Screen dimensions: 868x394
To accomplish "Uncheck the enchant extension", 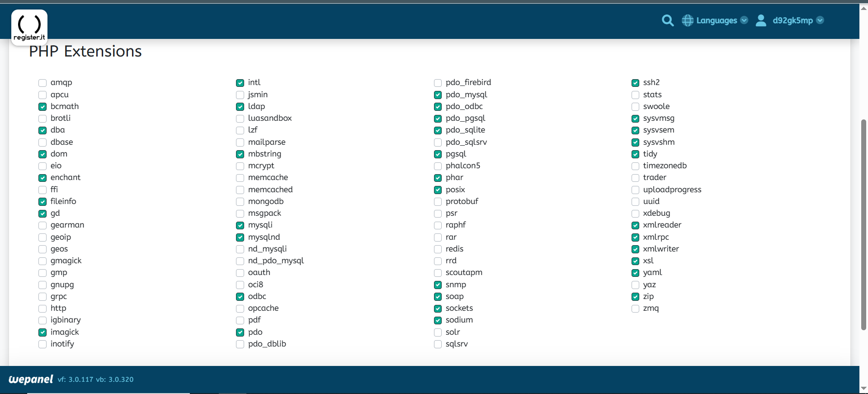I will point(42,178).
